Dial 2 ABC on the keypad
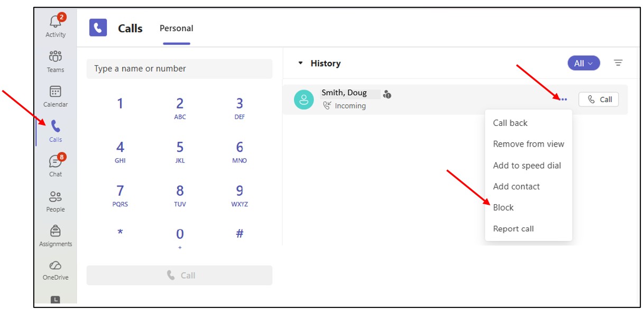The image size is (644, 310). 180,108
